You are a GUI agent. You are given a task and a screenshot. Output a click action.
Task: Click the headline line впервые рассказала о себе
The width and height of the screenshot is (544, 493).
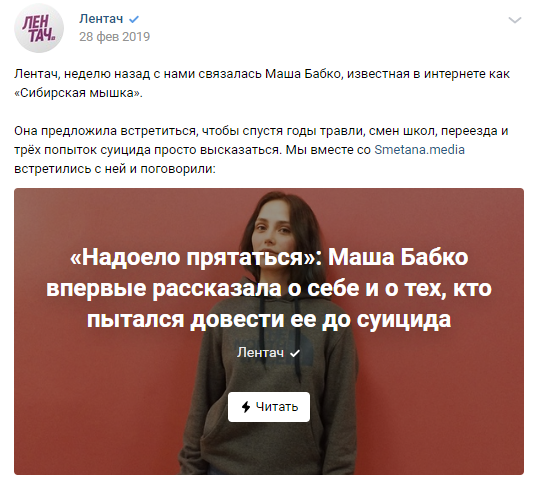(x=269, y=288)
